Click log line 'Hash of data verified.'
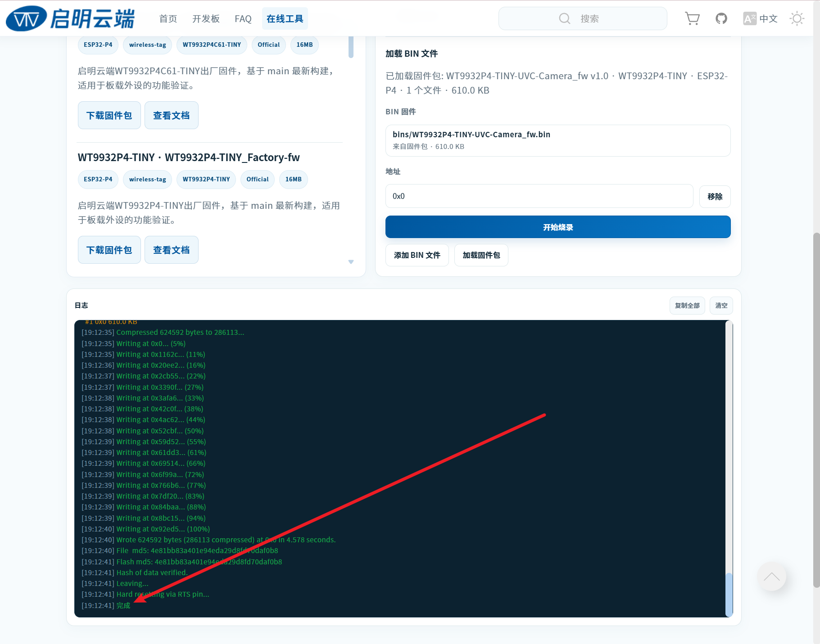 click(x=135, y=572)
